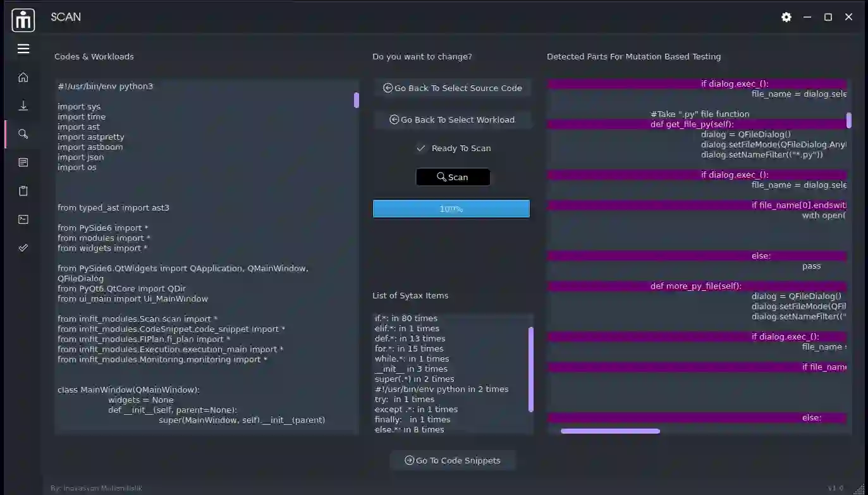The width and height of the screenshot is (868, 495).
Task: Select the 'finally: in 1 times' entry
Action: pyautogui.click(x=412, y=419)
